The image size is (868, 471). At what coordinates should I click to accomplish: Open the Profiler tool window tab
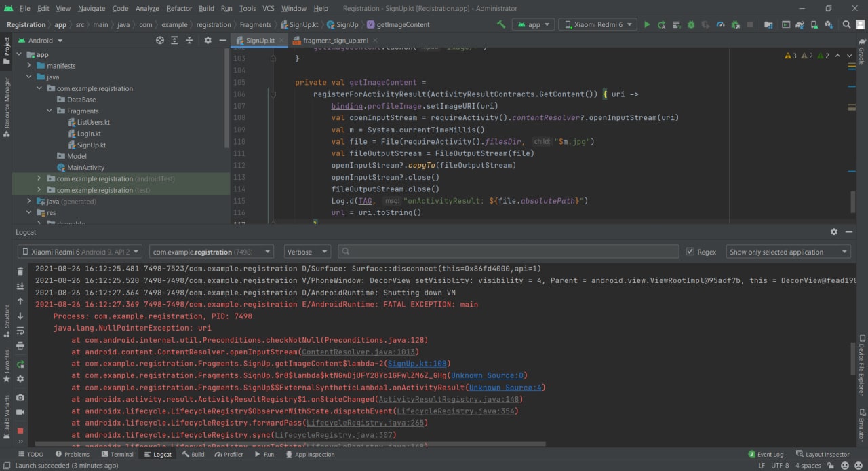228,454
